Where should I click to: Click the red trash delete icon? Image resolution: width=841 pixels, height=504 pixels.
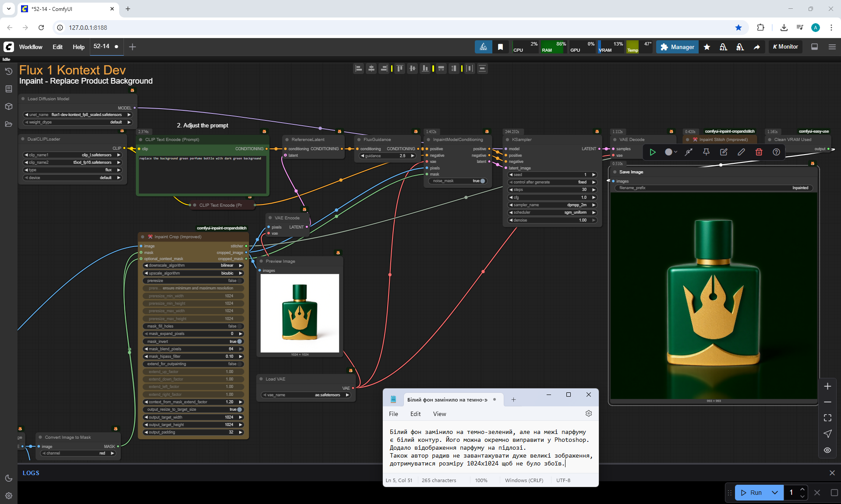pyautogui.click(x=759, y=152)
